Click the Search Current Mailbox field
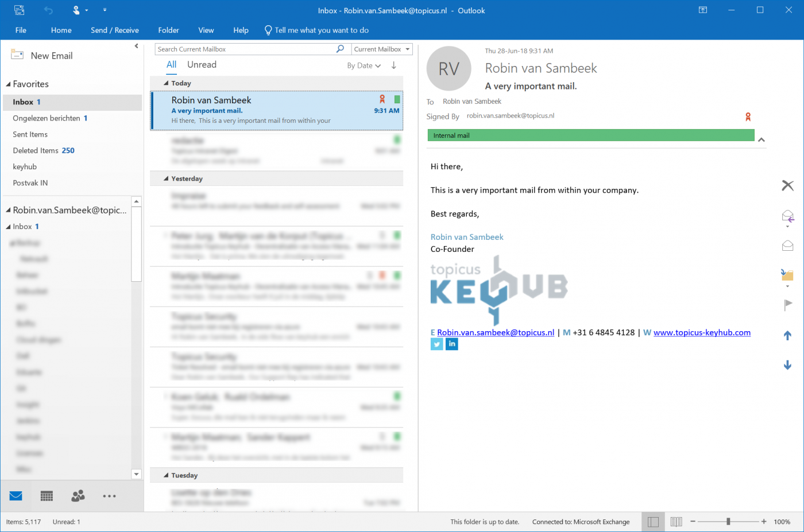The height and width of the screenshot is (532, 804). tap(246, 49)
